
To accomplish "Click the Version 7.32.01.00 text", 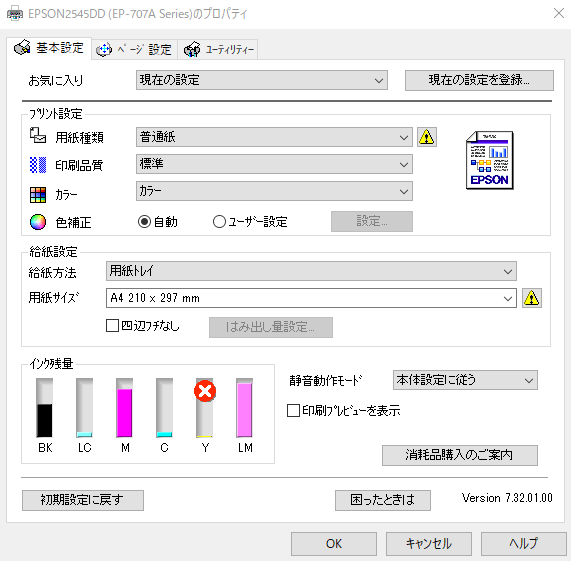I will tap(507, 498).
